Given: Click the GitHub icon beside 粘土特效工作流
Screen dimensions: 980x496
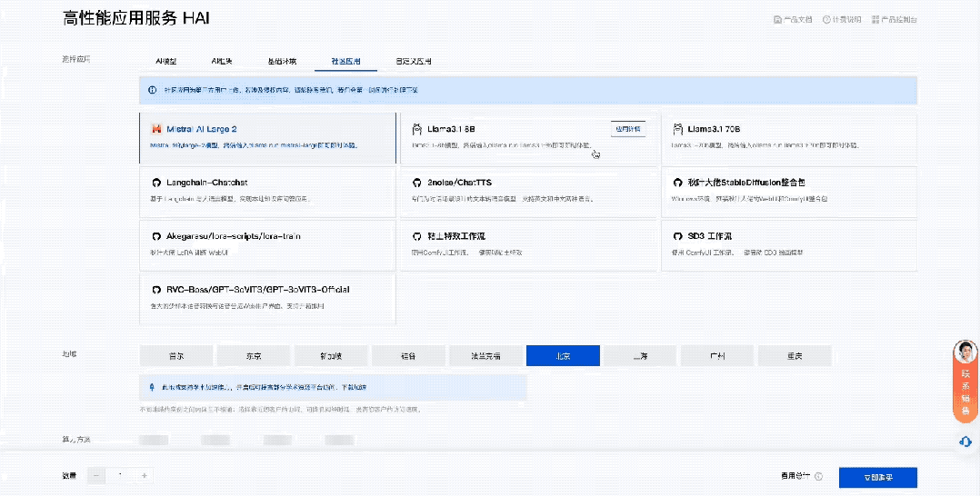Looking at the screenshot, I should pyautogui.click(x=417, y=237).
